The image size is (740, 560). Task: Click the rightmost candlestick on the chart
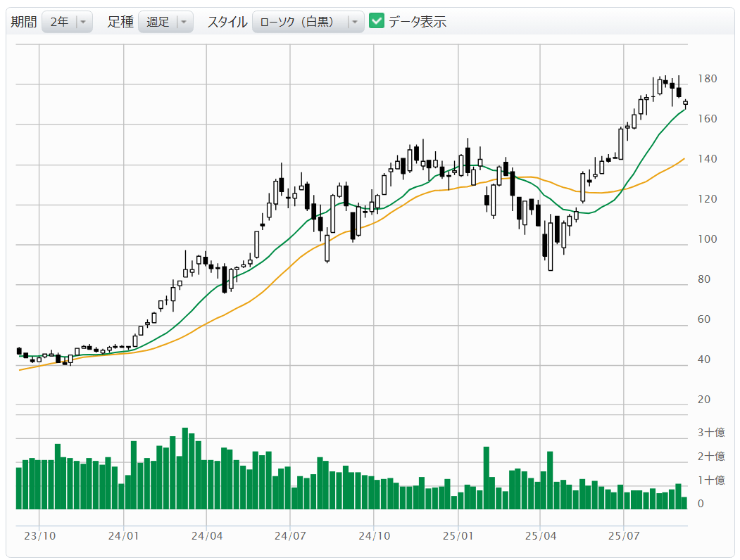[x=685, y=103]
